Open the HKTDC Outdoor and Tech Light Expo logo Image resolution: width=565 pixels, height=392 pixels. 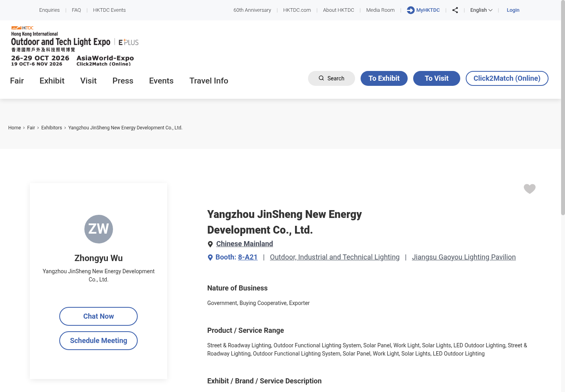pos(75,46)
